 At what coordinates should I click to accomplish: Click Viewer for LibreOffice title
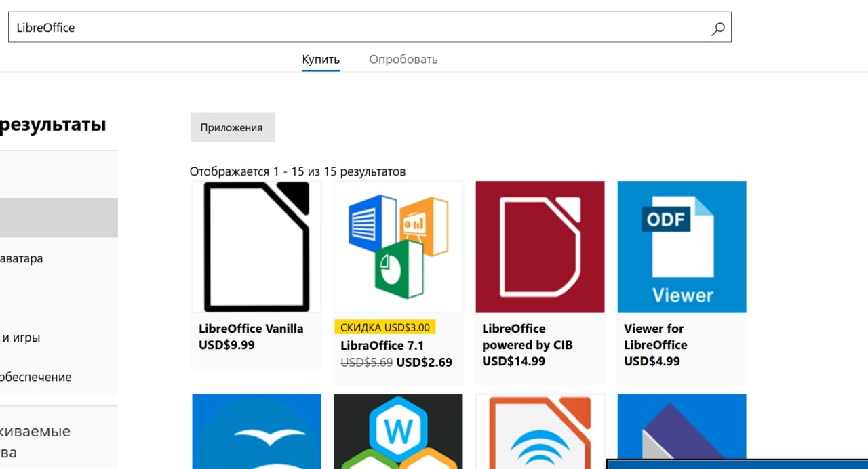tap(655, 337)
